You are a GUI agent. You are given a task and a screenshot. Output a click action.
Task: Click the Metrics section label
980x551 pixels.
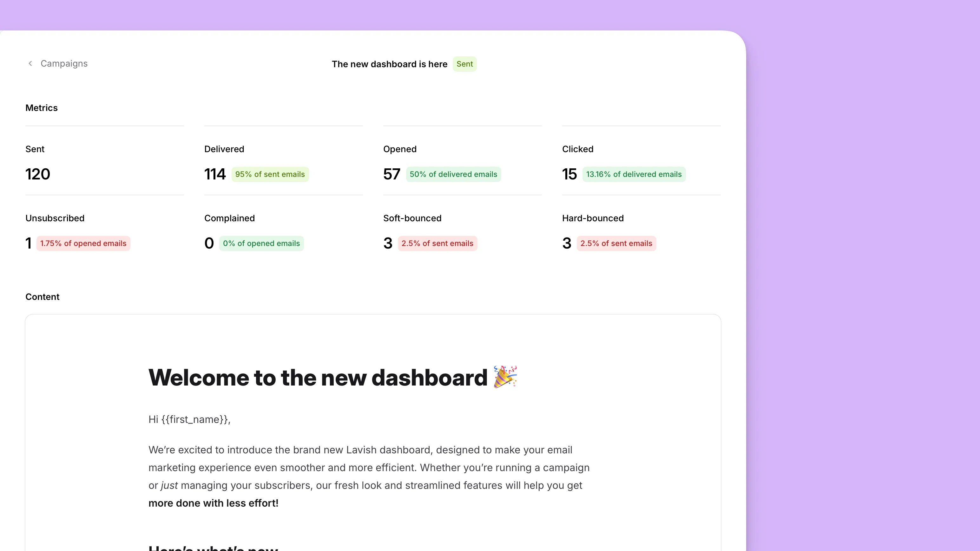pos(41,108)
